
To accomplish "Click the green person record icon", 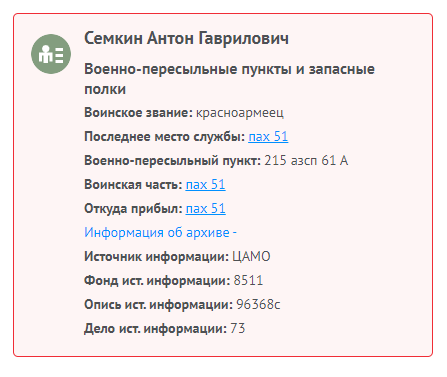I will click(x=51, y=54).
